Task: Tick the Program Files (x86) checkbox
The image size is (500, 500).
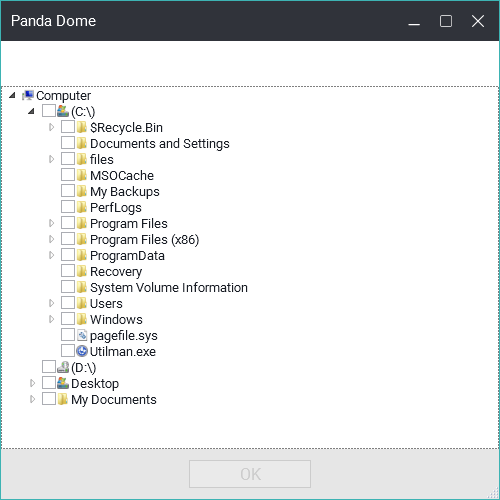Action: [x=68, y=239]
